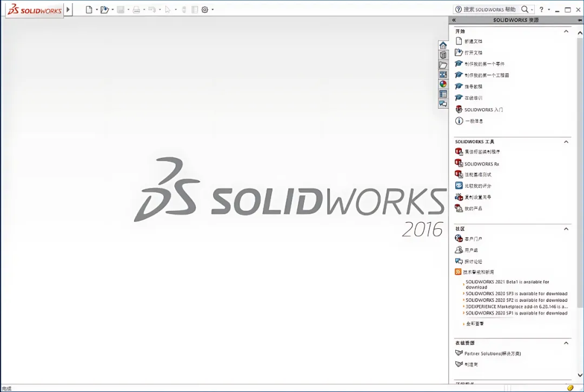Pin the SOLIDWORKS resources task pane

click(x=580, y=20)
